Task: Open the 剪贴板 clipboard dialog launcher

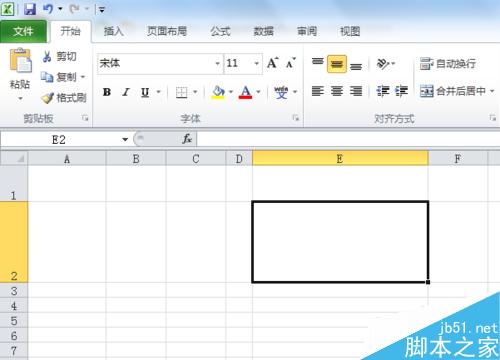Action: click(85, 118)
